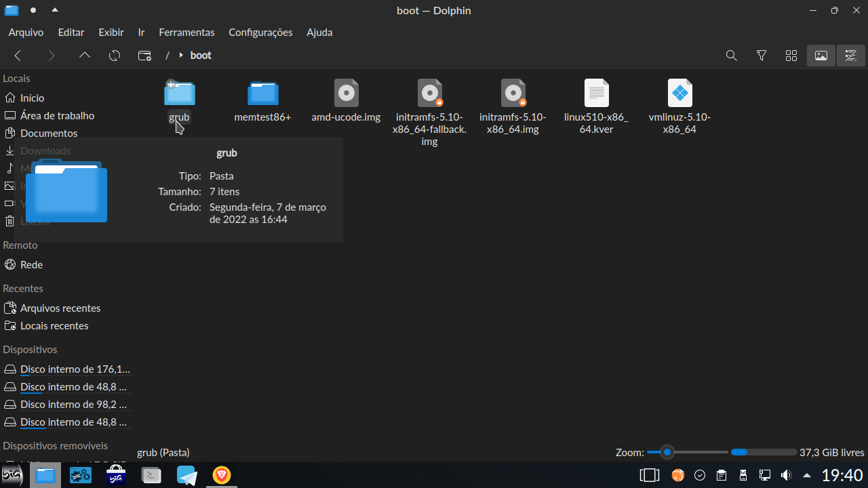Reload the current folder view
Screen dimensions: 868x488
click(x=115, y=56)
